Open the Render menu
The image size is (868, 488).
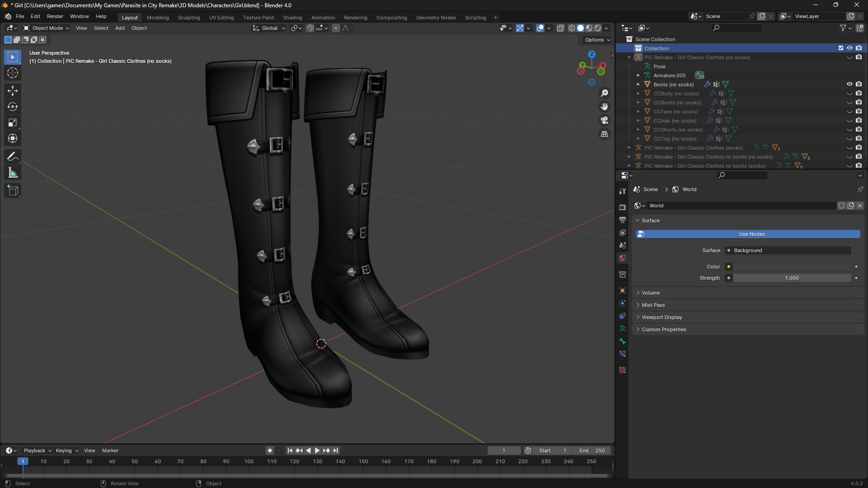(x=55, y=16)
